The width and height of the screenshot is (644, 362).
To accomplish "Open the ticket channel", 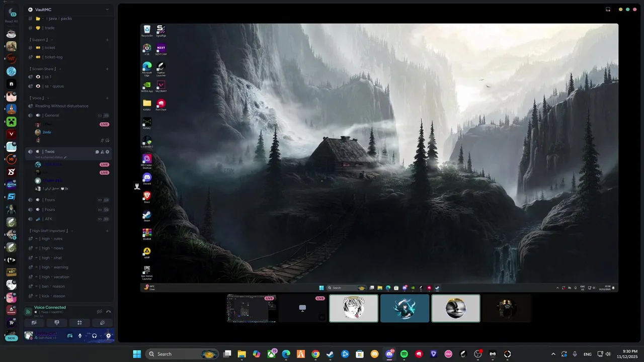I will 69,48.
